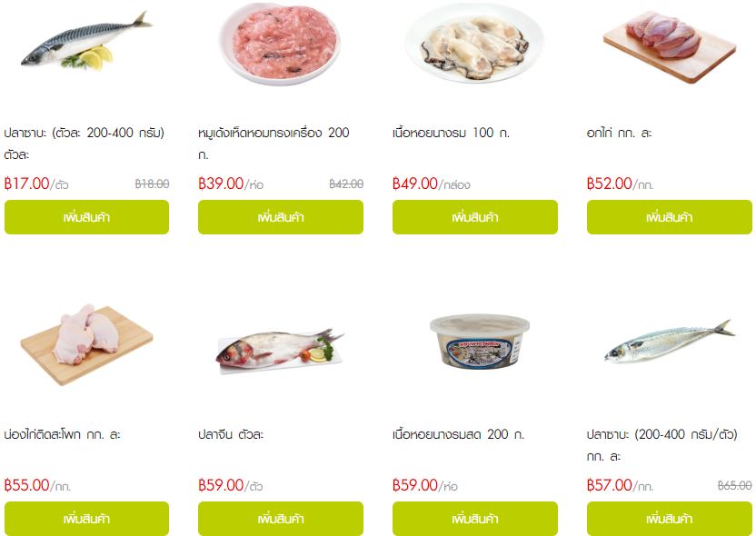This screenshot has width=756, height=536.
Task: Add หมูเด้งเห็ดหอมทรงเครื่อง 200 ก. to cart
Action: (281, 217)
